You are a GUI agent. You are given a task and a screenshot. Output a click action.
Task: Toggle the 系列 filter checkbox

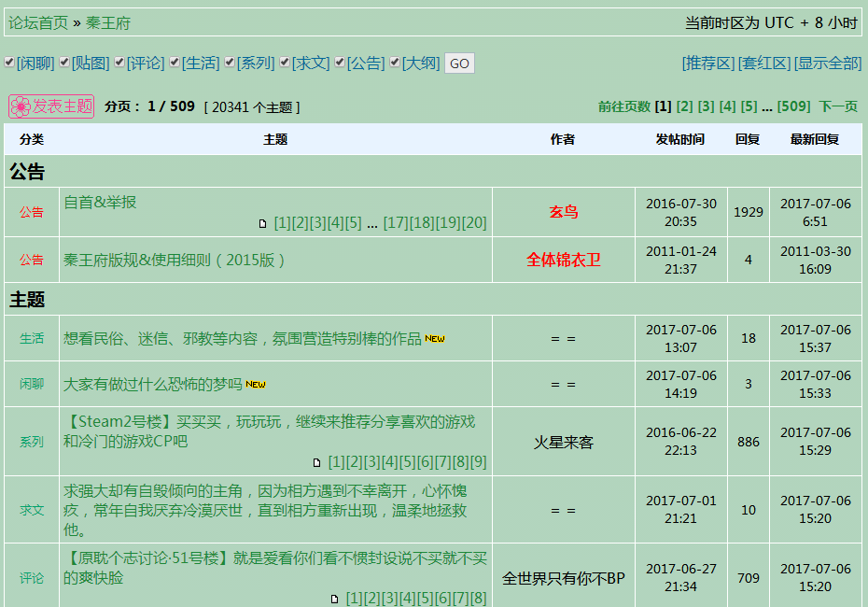[x=230, y=62]
